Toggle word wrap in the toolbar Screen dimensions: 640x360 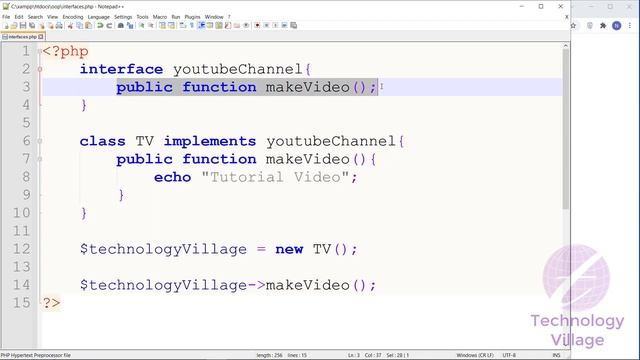pos(182,25)
